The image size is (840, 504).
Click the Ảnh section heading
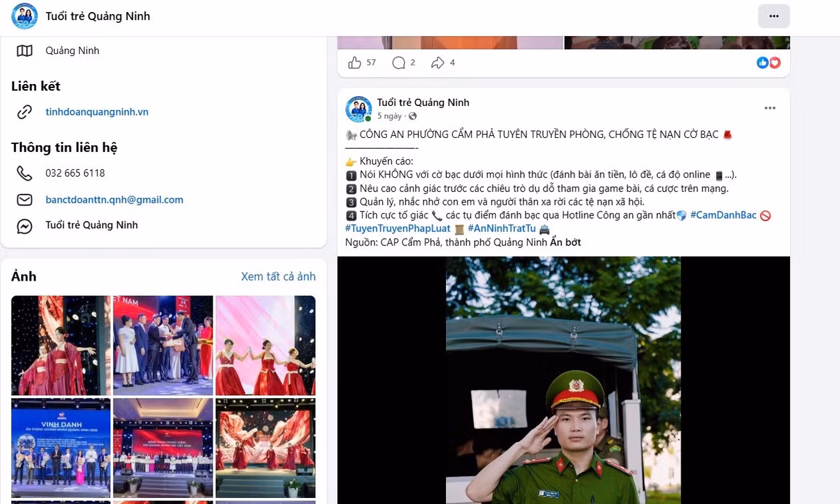[24, 277]
